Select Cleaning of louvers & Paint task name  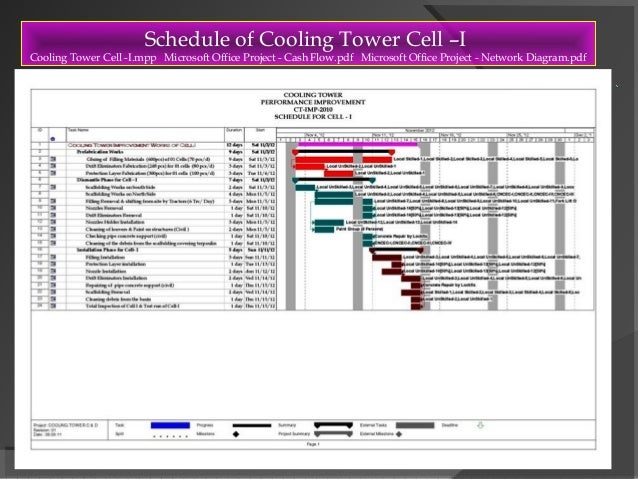point(137,229)
